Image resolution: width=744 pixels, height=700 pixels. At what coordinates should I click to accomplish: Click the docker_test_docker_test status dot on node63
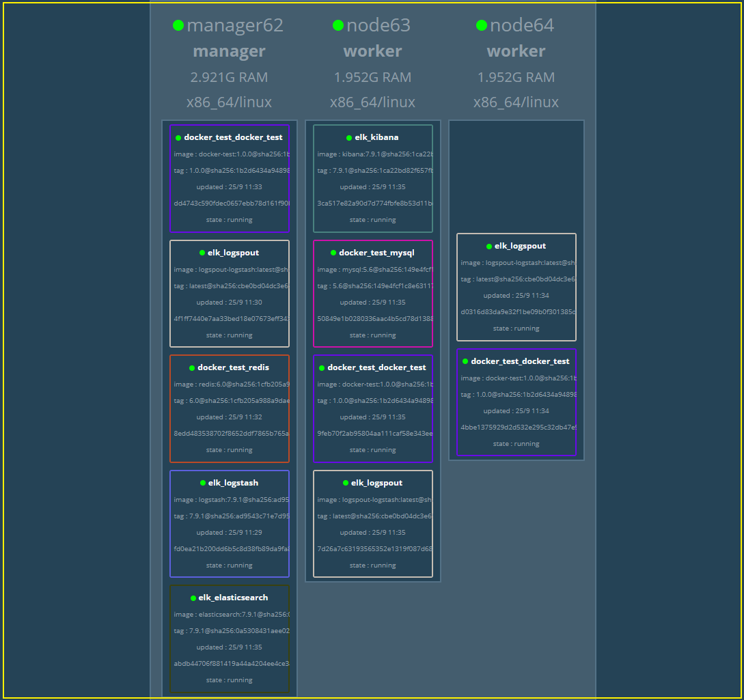[322, 368]
